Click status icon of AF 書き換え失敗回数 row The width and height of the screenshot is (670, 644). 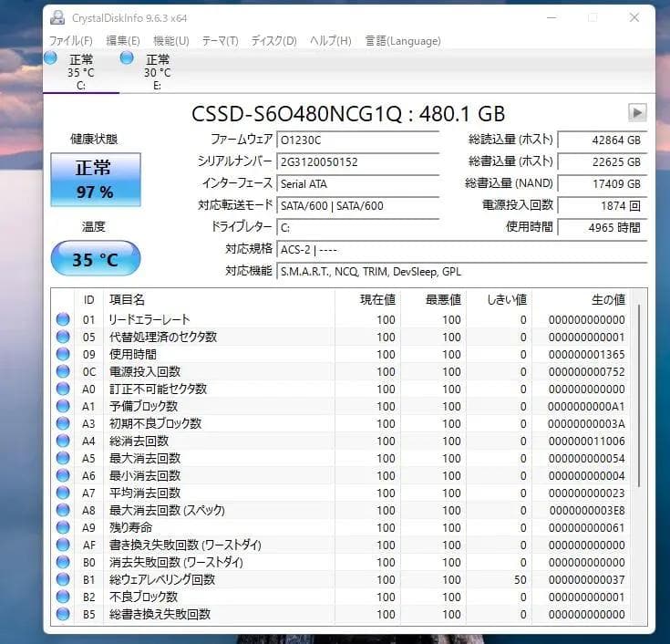[63, 545]
